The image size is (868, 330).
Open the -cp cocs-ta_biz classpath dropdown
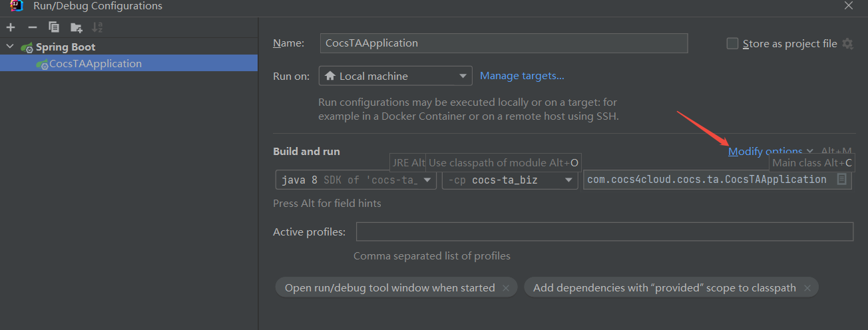point(510,180)
